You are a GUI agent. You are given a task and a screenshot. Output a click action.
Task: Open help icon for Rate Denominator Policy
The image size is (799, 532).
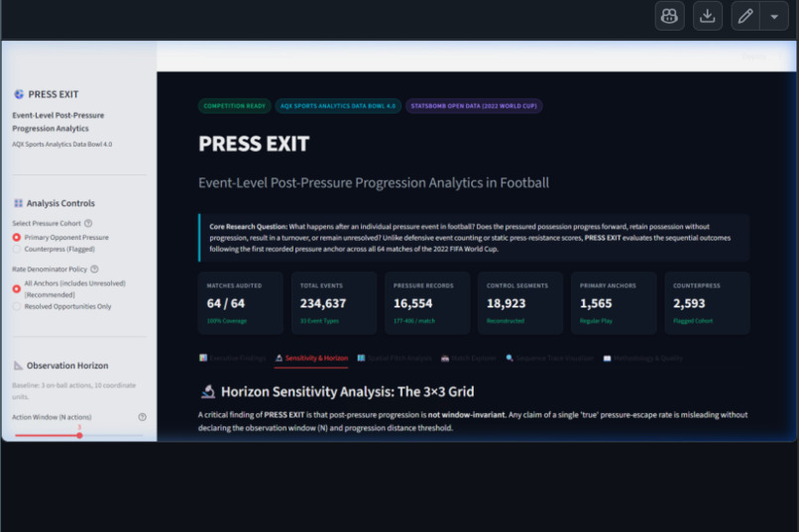coord(94,268)
